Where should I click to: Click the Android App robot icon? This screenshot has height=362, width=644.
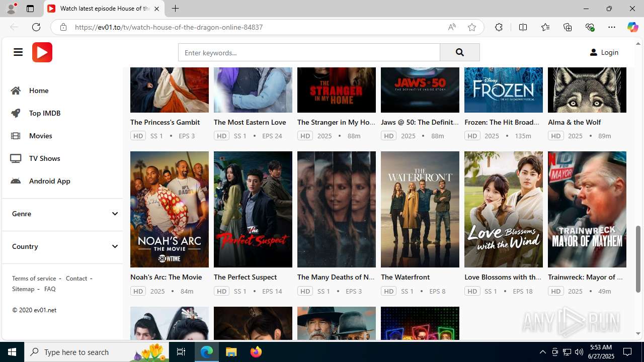tap(16, 181)
